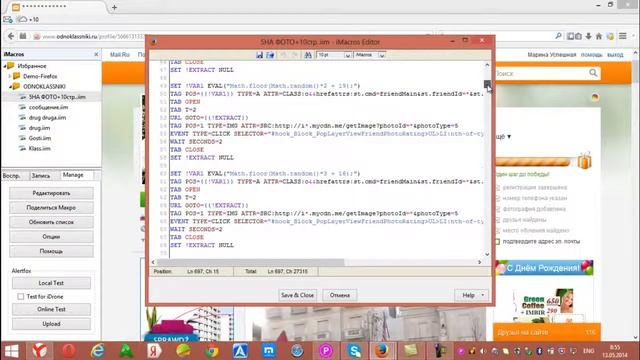Click the Upload button
This screenshot has width=640, height=360.
(51, 324)
